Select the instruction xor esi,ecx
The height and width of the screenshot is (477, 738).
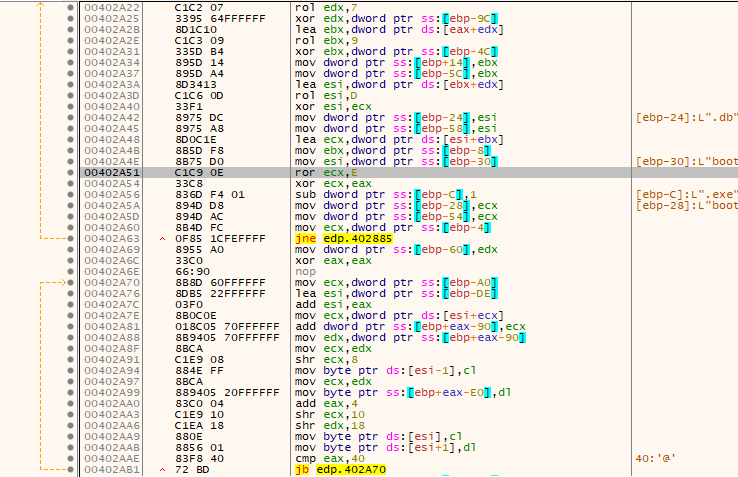(x=333, y=106)
